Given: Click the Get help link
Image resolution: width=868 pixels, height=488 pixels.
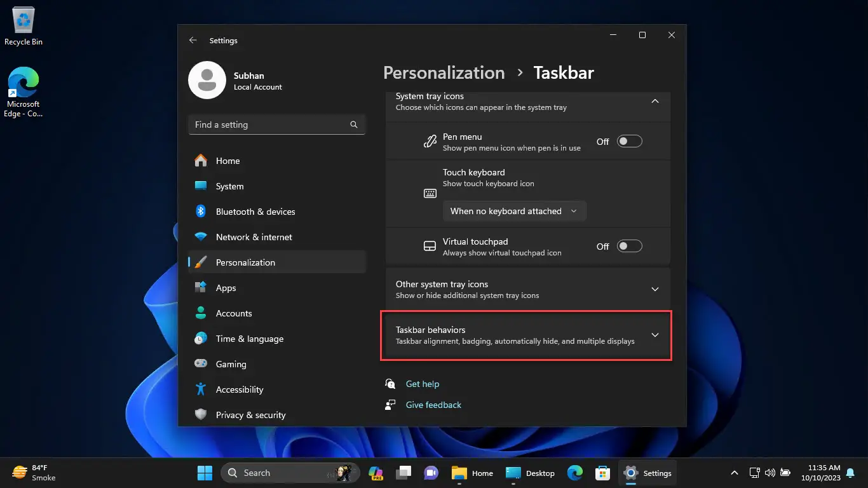Looking at the screenshot, I should coord(423,384).
